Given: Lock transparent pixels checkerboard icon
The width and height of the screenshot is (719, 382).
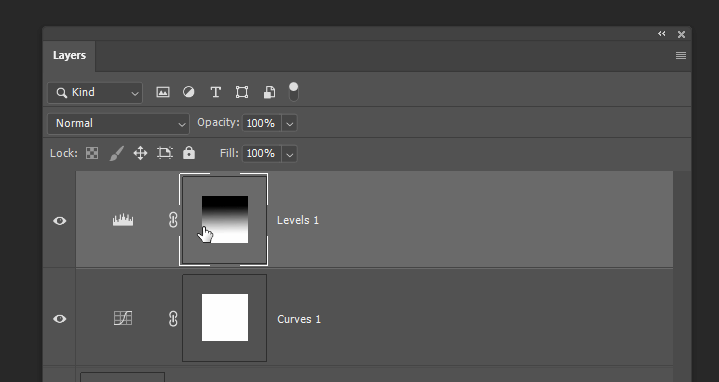Looking at the screenshot, I should tap(92, 153).
